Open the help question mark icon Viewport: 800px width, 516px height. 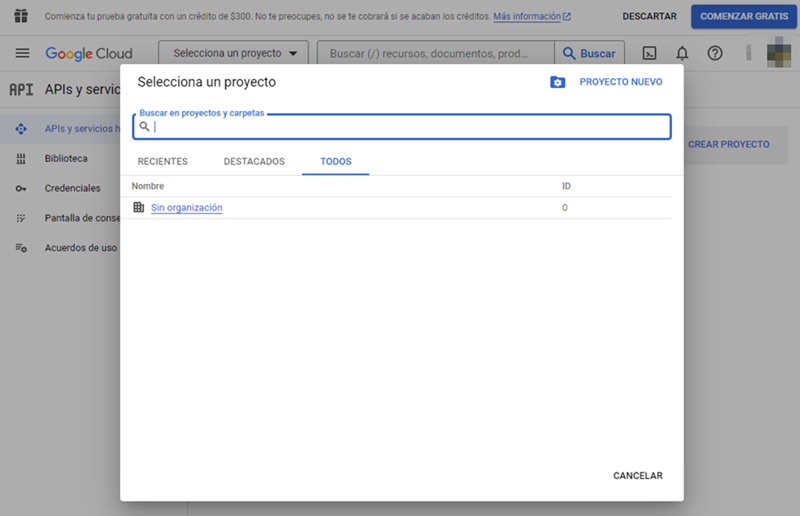715,53
